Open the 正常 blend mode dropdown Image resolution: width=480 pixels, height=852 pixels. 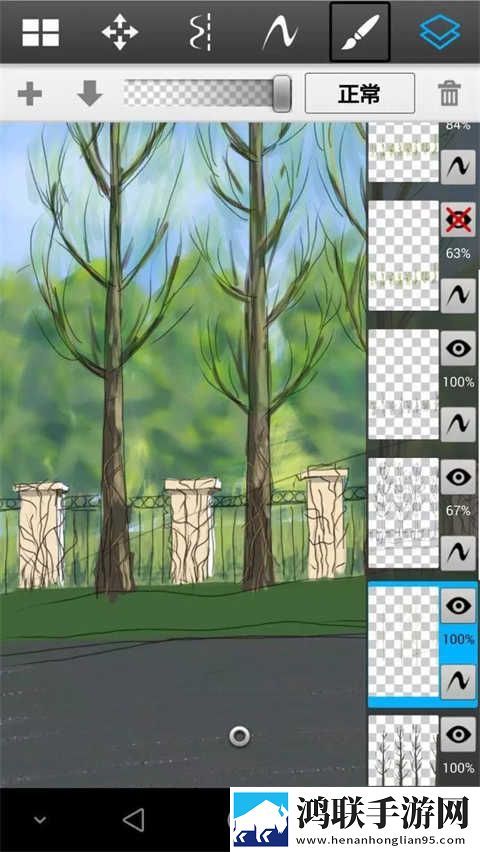(x=359, y=93)
